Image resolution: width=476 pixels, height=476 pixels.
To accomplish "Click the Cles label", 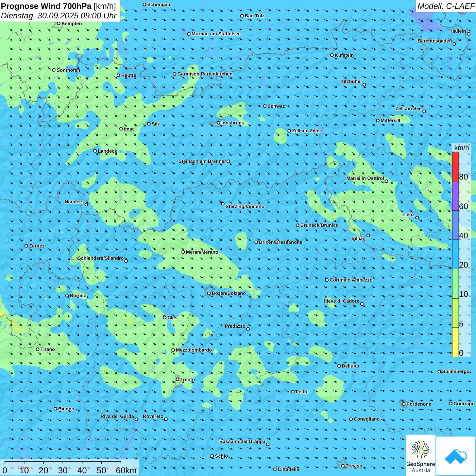I will tap(172, 318).
